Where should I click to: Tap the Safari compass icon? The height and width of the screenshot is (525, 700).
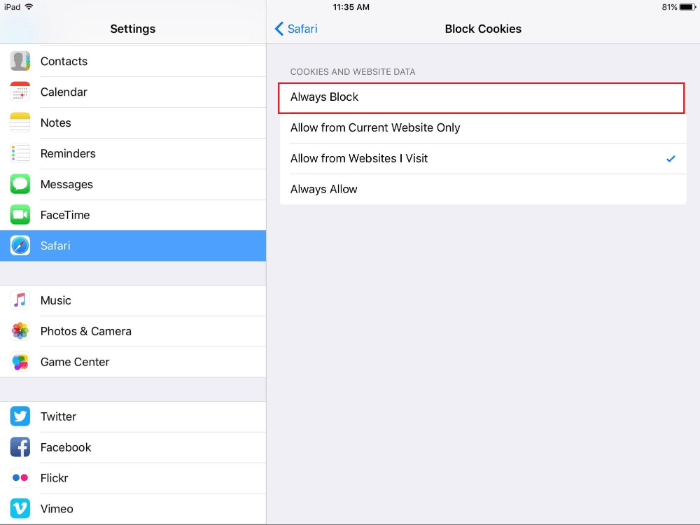coord(20,246)
